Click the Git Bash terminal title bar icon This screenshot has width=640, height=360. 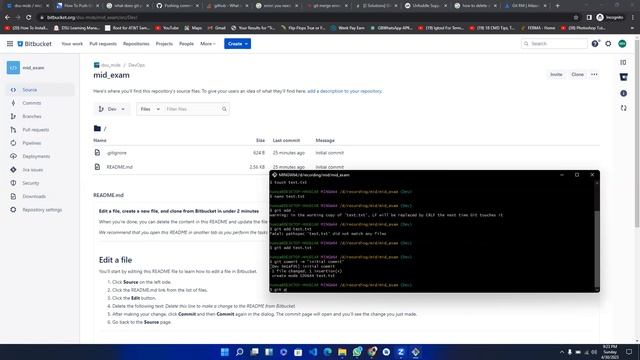(x=274, y=175)
